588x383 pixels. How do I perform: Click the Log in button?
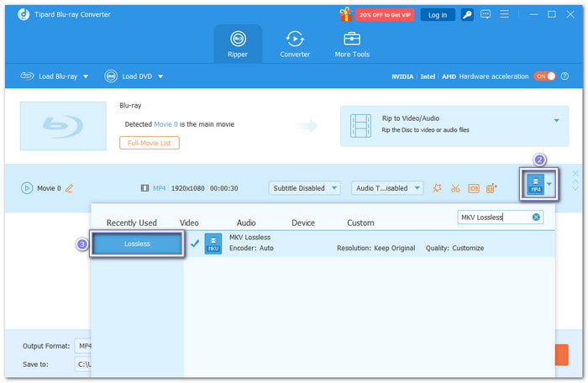point(438,15)
